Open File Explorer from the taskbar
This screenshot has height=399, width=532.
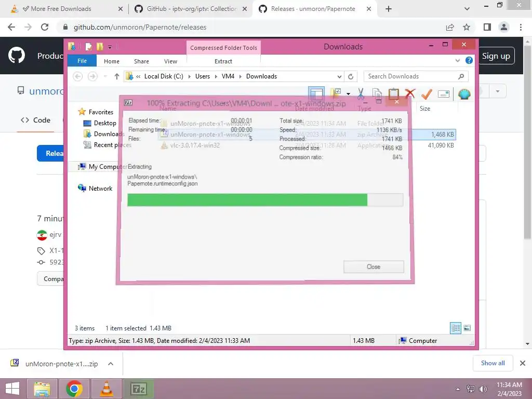[x=42, y=389]
